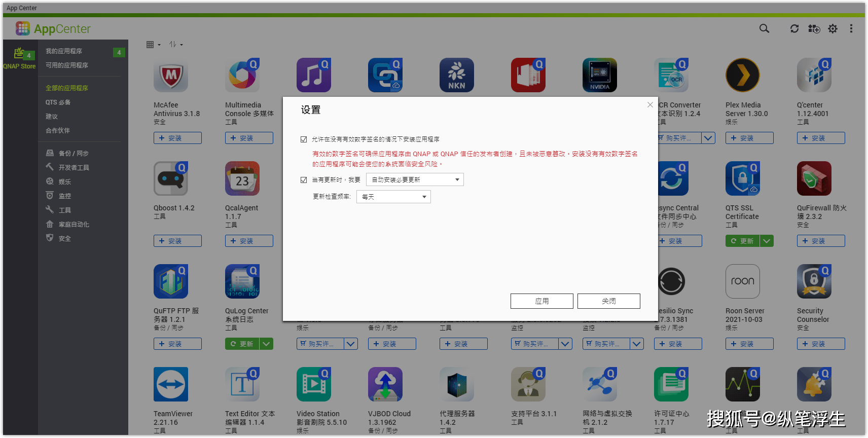Screen dimensions: 868x438
Task: Open Roon Server app icon
Action: 743,281
